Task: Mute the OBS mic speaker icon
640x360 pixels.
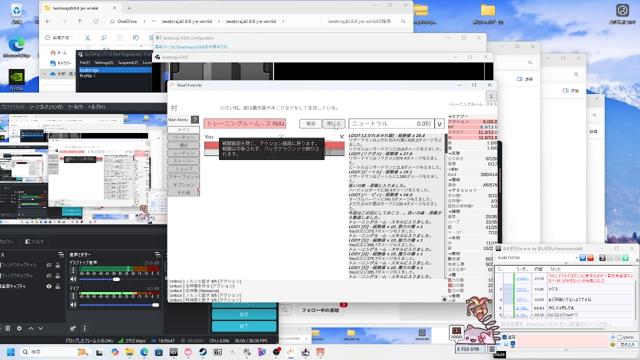Action: click(73, 304)
